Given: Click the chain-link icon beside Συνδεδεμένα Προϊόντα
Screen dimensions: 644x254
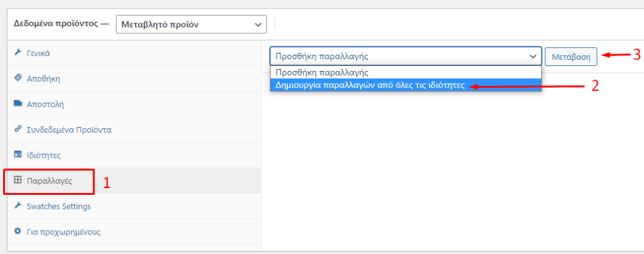Looking at the screenshot, I should pyautogui.click(x=18, y=130).
